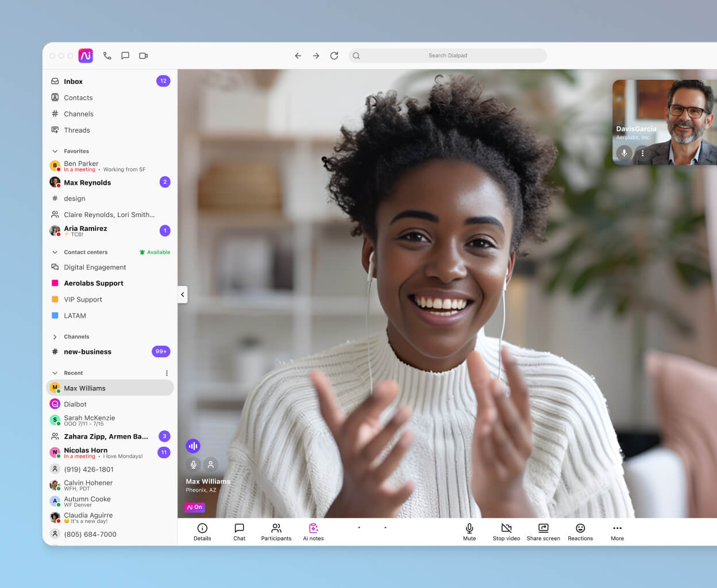The image size is (717, 588).
Task: Open the Threads menu item
Action: click(x=76, y=130)
